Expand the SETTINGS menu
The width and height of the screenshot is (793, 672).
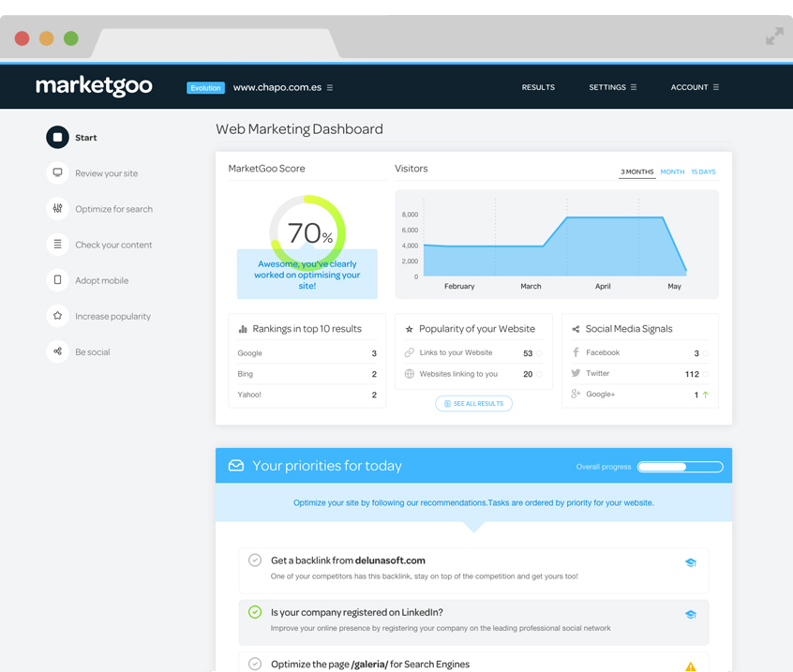[612, 87]
